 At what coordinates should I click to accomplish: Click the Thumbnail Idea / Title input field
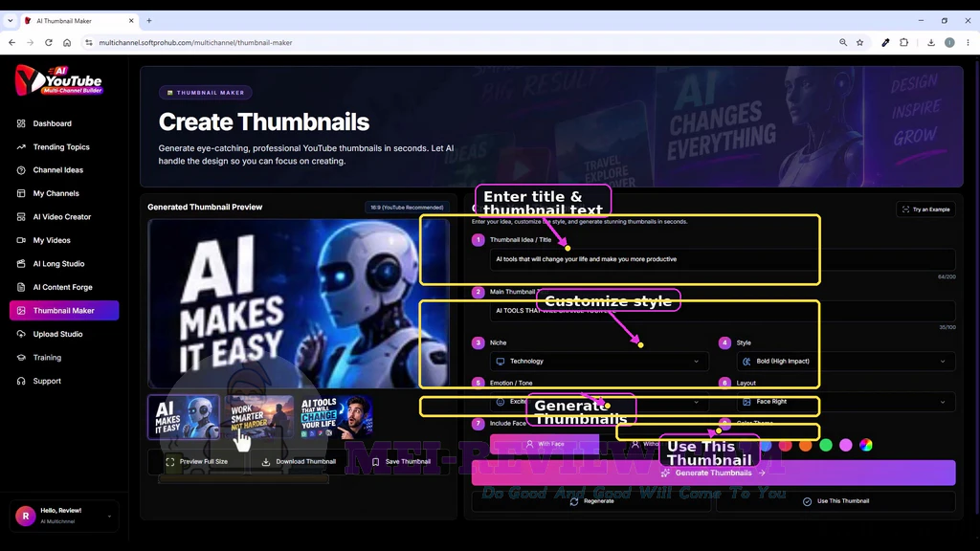tap(723, 259)
